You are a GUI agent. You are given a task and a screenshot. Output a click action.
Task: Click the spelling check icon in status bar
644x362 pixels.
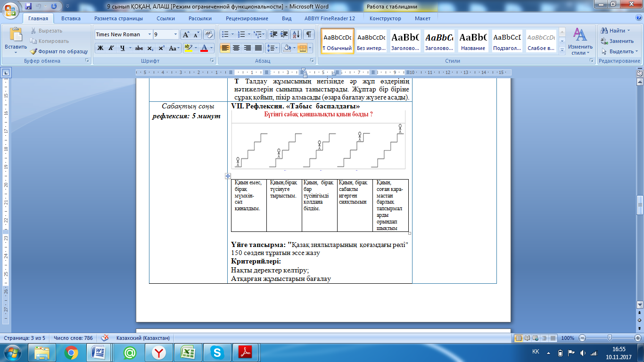[x=105, y=338]
